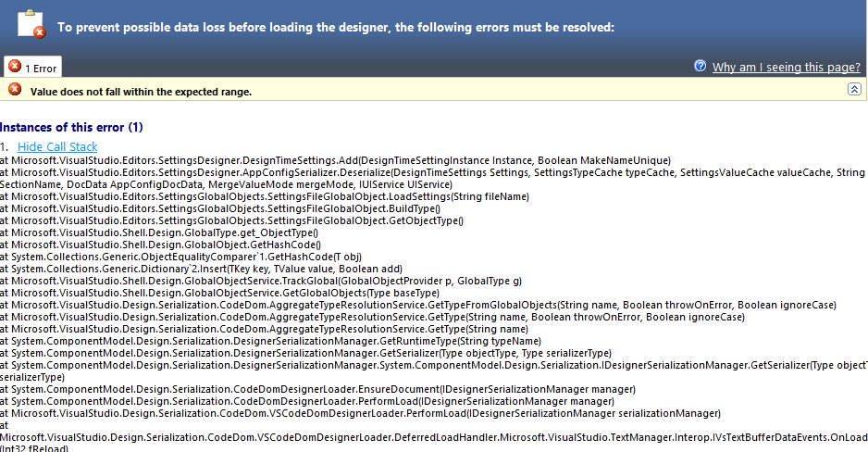Click the DesignerSerializationManager.GetRuntimeType line
This screenshot has width=868, height=452.
(271, 341)
